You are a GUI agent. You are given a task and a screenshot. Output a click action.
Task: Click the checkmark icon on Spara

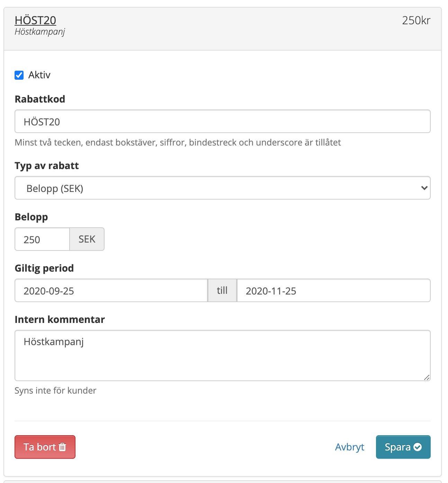coord(418,447)
